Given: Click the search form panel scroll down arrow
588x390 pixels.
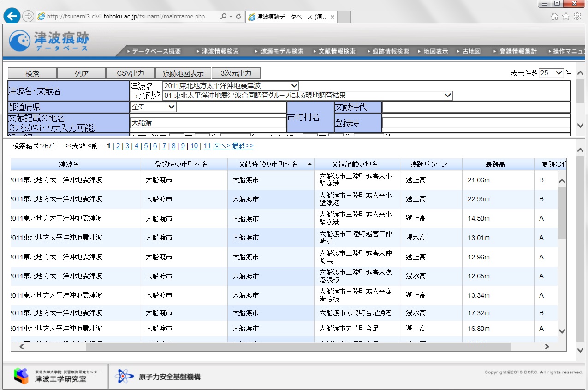Looking at the screenshot, I should (x=580, y=126).
